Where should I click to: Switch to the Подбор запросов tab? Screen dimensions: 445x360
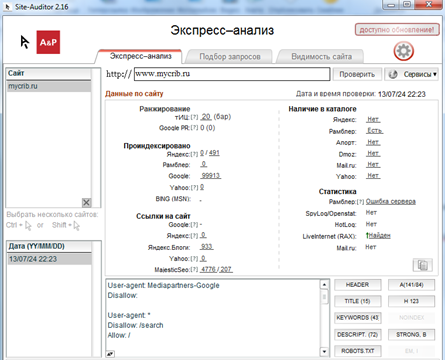(x=230, y=57)
